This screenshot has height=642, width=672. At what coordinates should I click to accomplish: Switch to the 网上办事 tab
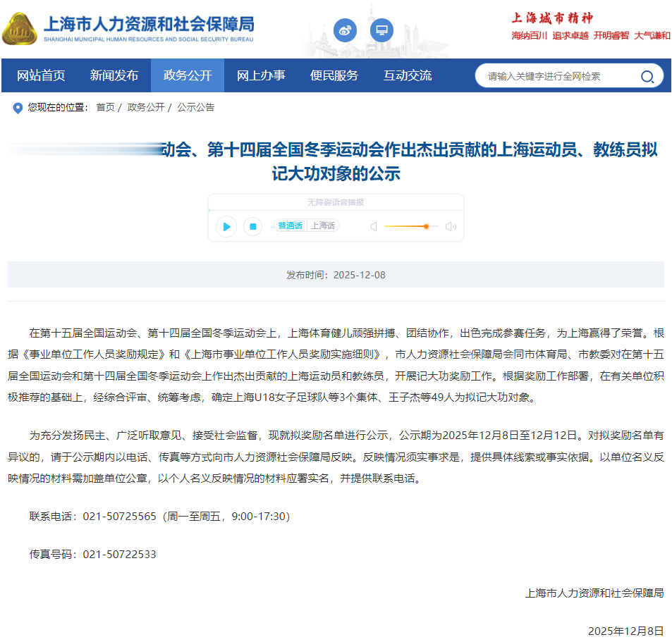(260, 75)
